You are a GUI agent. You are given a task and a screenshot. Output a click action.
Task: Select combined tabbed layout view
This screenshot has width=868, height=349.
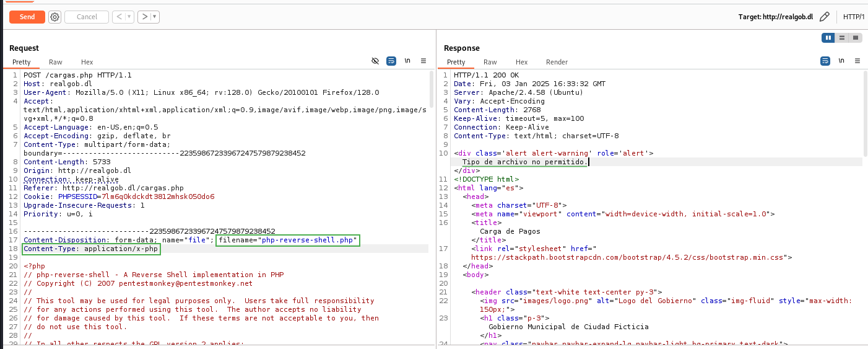click(856, 38)
